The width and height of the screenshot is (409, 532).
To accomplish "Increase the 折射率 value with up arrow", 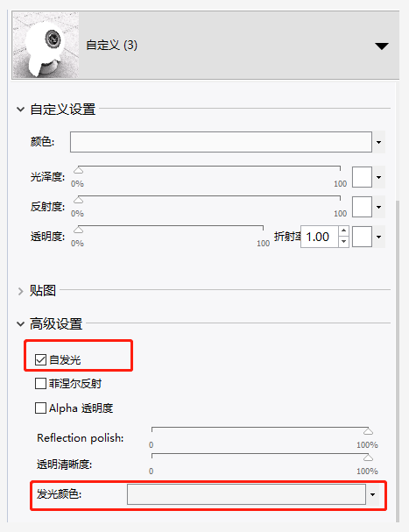I will click(x=344, y=231).
